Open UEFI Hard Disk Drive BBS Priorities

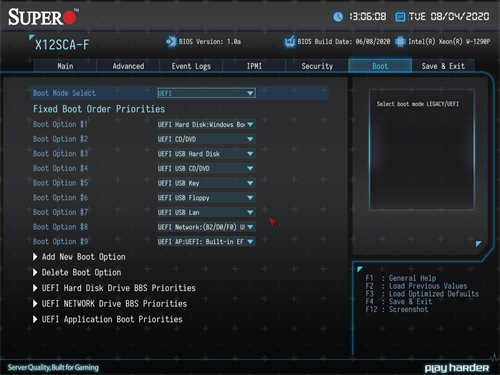click(114, 288)
